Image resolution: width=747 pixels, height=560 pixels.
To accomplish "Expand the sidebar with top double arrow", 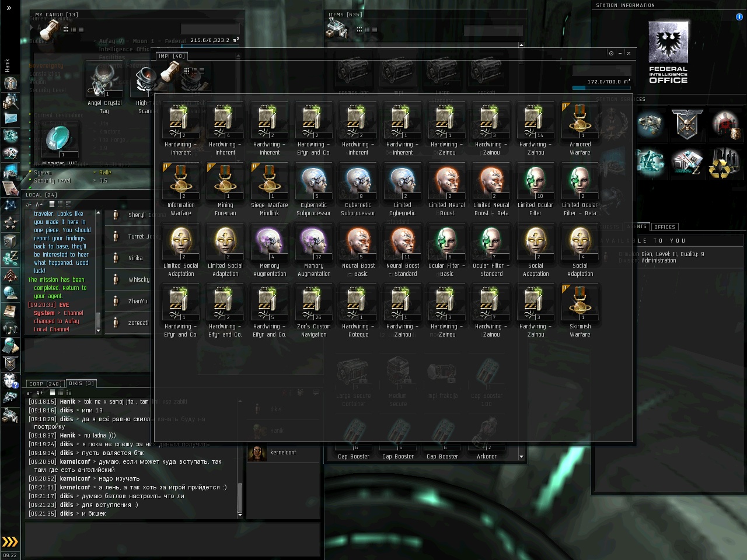I will point(9,8).
